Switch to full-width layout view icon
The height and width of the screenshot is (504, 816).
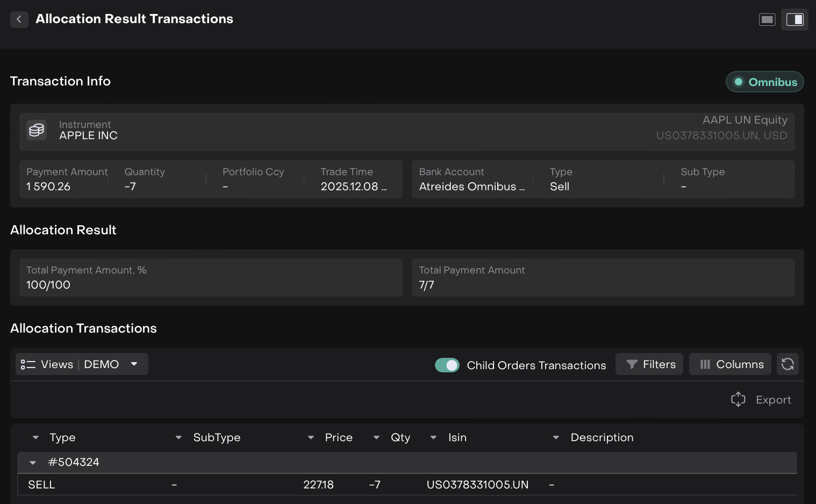767,20
